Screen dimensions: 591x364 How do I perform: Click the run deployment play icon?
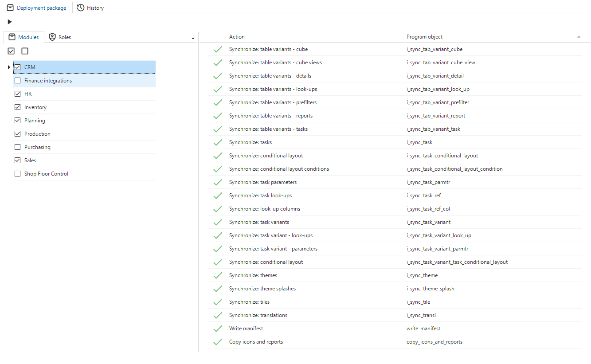click(10, 22)
